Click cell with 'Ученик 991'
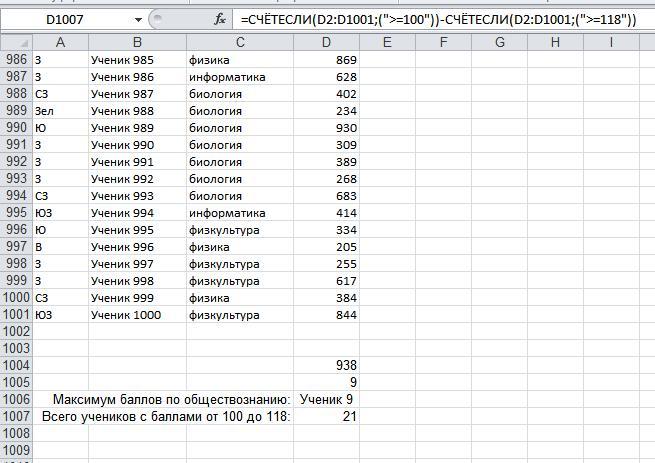 click(137, 162)
